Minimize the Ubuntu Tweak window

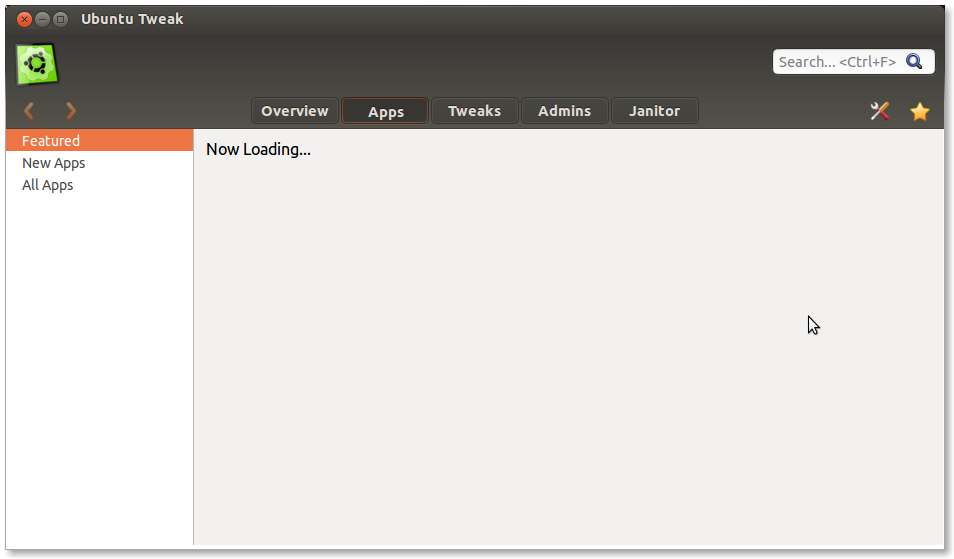(42, 19)
